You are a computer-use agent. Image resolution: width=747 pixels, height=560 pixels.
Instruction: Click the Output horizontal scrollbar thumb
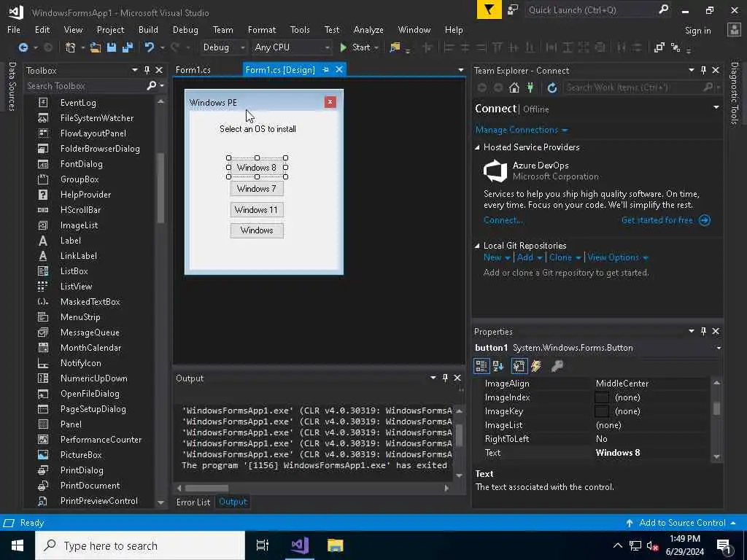206,488
